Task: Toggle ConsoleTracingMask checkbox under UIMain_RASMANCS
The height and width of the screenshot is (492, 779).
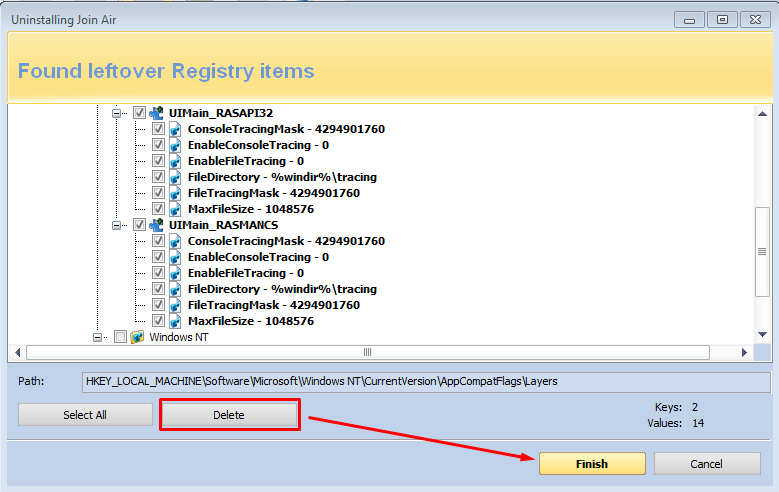Action: (158, 241)
